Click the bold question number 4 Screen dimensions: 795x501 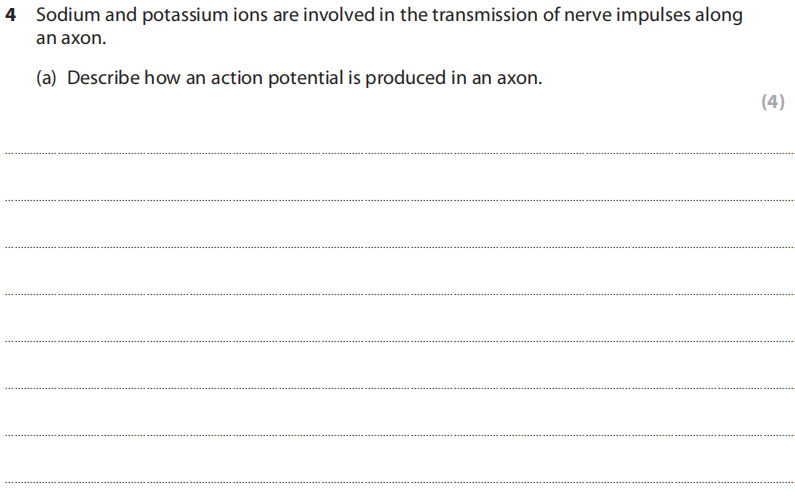tap(11, 18)
